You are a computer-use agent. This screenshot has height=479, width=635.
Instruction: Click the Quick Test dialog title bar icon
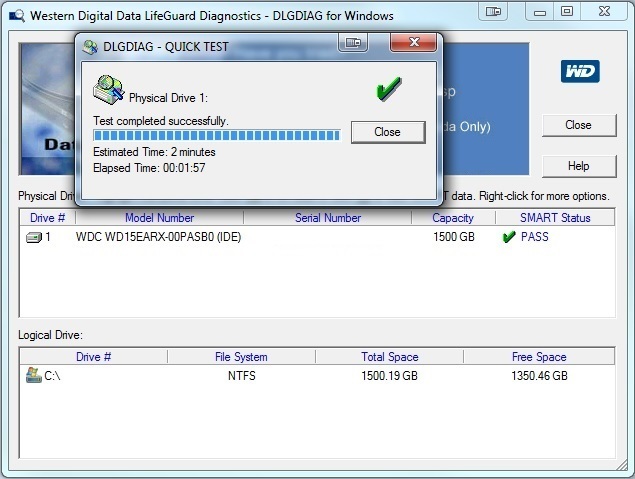90,47
